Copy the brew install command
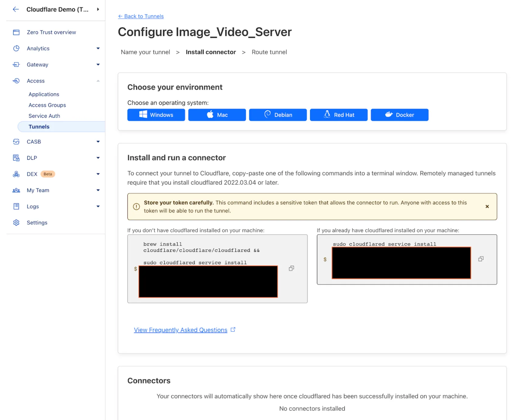The width and height of the screenshot is (519, 420). pos(291,268)
